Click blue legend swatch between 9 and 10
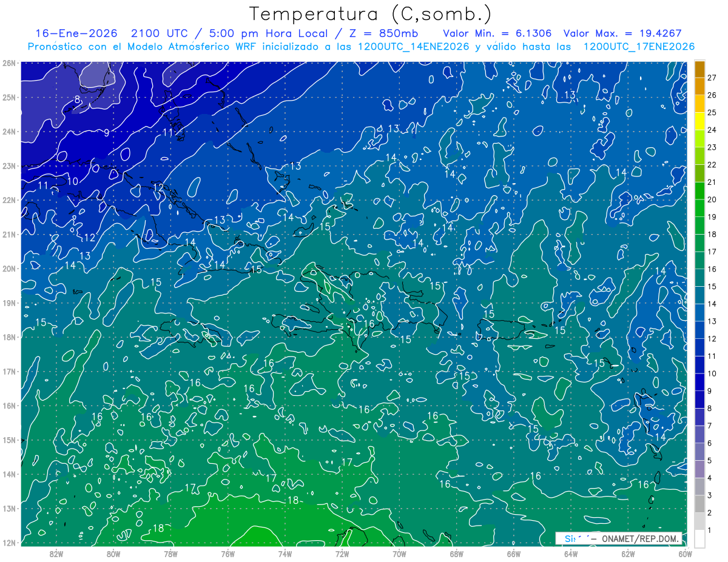This screenshot has height=562, width=728. point(699,383)
